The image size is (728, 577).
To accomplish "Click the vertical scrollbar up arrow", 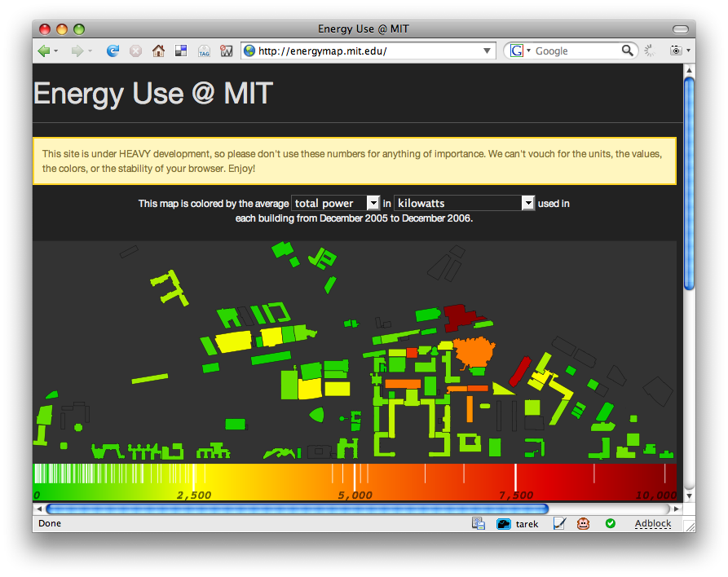I will pyautogui.click(x=689, y=70).
